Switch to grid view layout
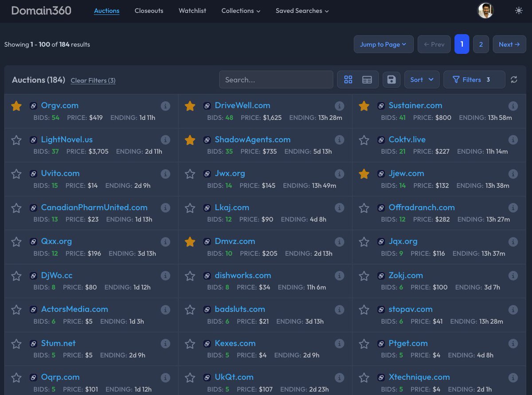This screenshot has width=532, height=395. (x=348, y=79)
